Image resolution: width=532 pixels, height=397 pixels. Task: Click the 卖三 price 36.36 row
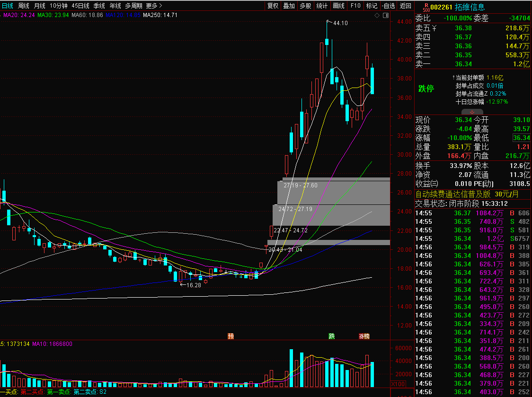(x=472, y=46)
